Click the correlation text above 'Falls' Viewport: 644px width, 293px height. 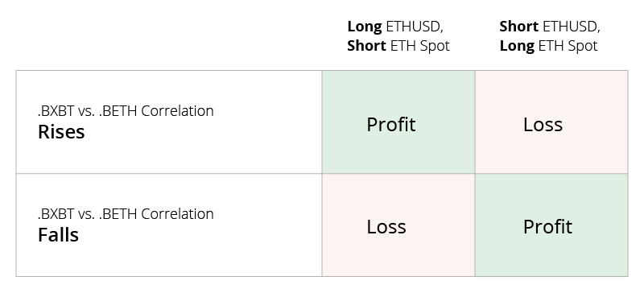126,213
